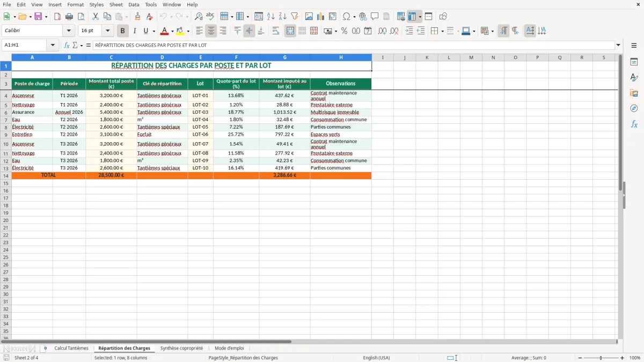This screenshot has width=644, height=362.
Task: Export directly as PDF
Action: (57, 17)
